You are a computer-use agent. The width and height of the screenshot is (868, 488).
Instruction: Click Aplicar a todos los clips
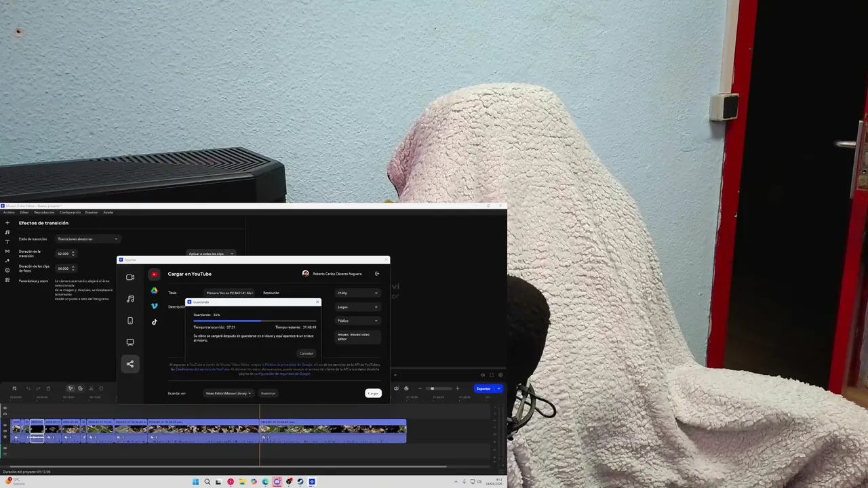pyautogui.click(x=207, y=253)
